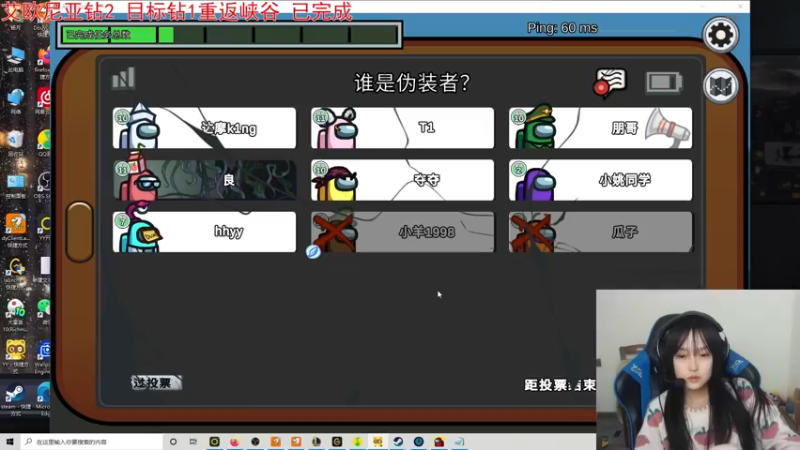Screen dimensions: 800x450
Task: Open the YY app on the taskbar
Action: click(x=378, y=442)
